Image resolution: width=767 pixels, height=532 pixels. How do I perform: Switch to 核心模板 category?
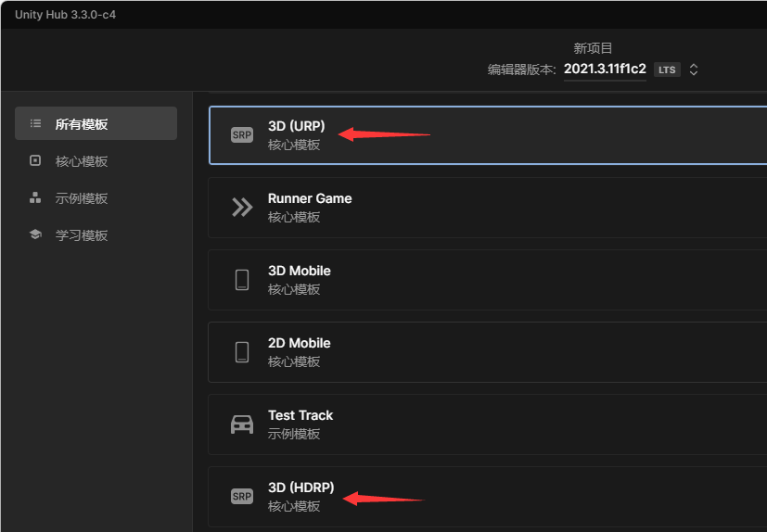pos(82,161)
